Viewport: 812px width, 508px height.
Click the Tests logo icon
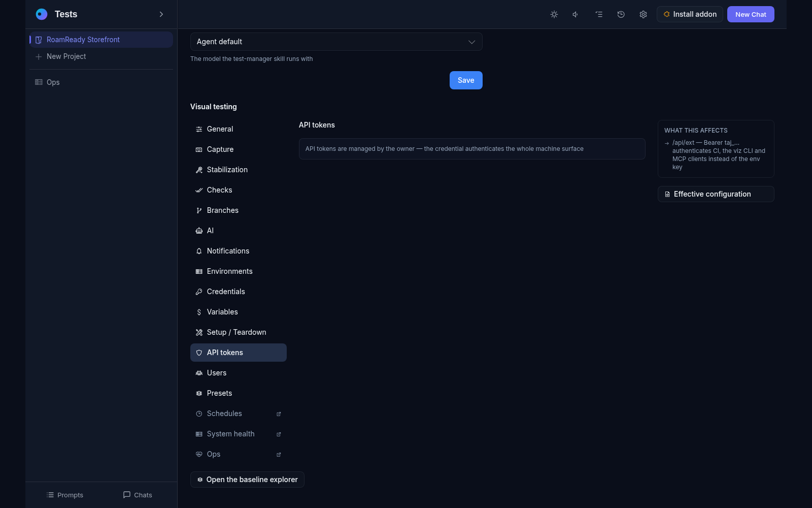(42, 14)
